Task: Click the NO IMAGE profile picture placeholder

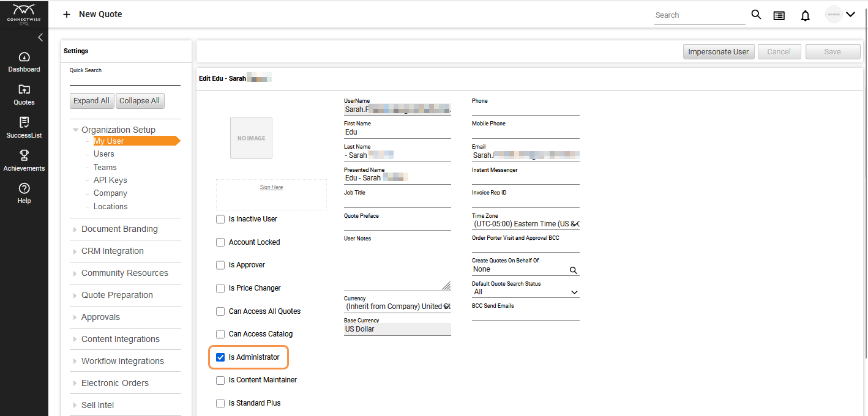Action: click(251, 138)
